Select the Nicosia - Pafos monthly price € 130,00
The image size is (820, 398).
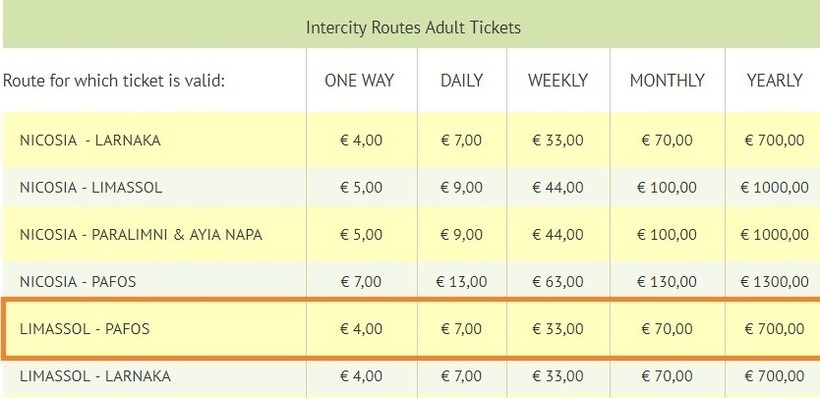pyautogui.click(x=667, y=282)
